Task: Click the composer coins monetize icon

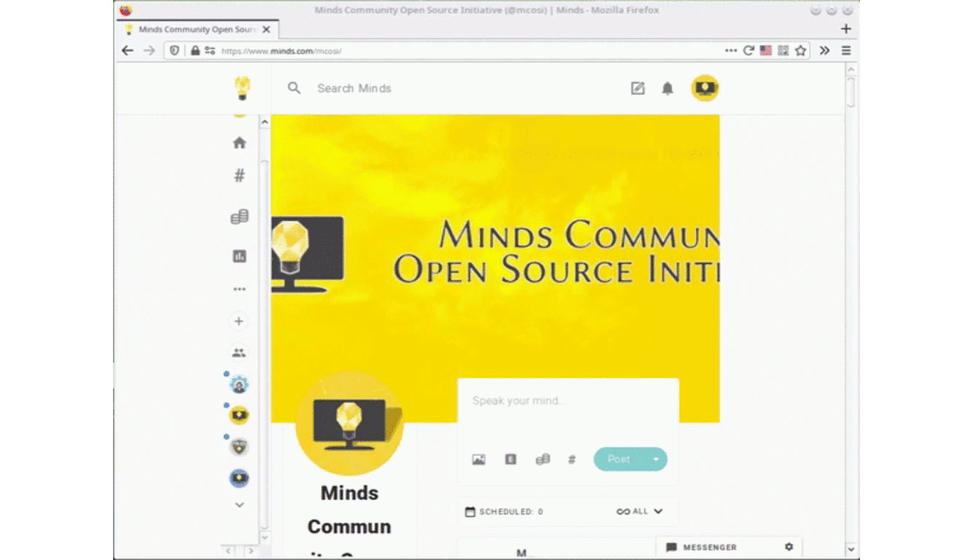Action: [543, 459]
